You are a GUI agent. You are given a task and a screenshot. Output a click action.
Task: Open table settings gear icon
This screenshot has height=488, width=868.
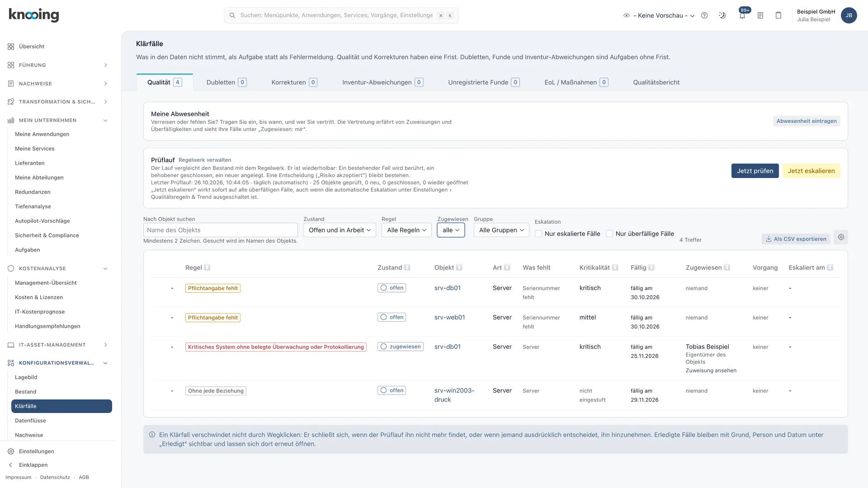pyautogui.click(x=841, y=237)
